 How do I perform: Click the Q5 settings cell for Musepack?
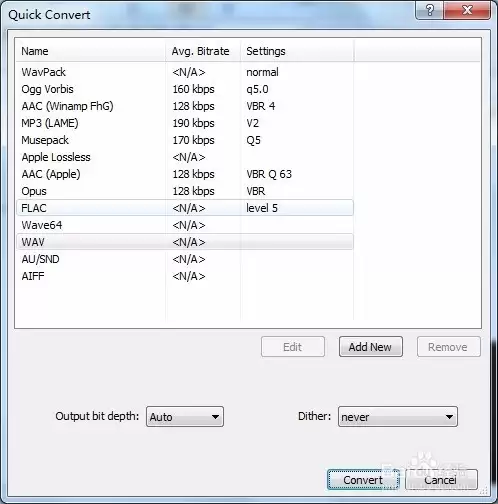pos(253,140)
